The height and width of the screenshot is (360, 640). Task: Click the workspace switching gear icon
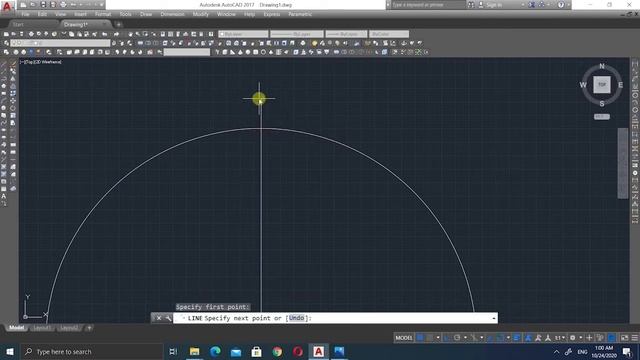pos(573,338)
